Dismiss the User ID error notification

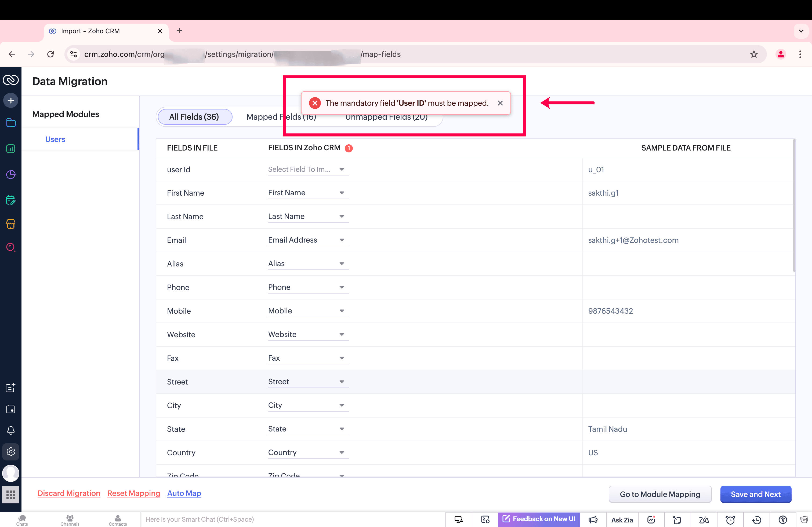500,103
